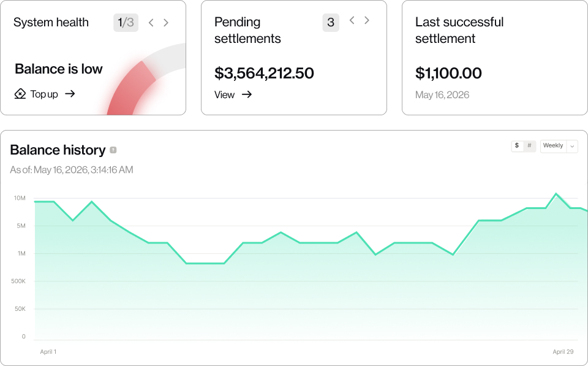Image resolution: width=588 pixels, height=366 pixels.
Task: Click the red balance gauge arc
Action: pyautogui.click(x=129, y=90)
